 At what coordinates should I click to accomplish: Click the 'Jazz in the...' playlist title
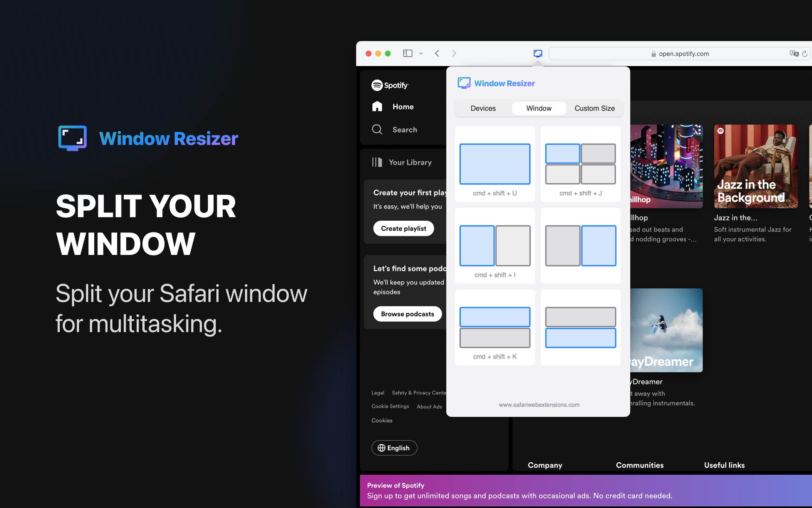click(x=736, y=218)
